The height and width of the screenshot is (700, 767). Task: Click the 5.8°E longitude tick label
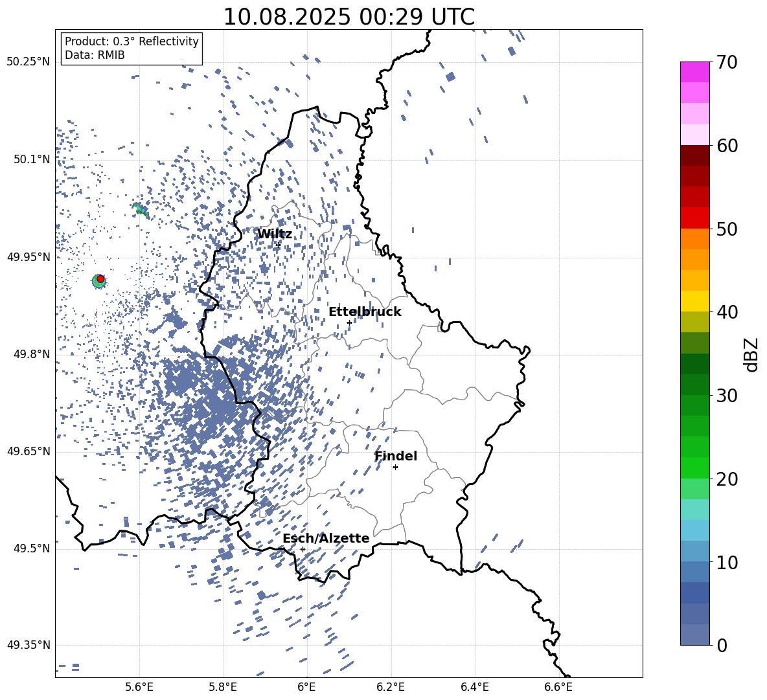point(223,687)
